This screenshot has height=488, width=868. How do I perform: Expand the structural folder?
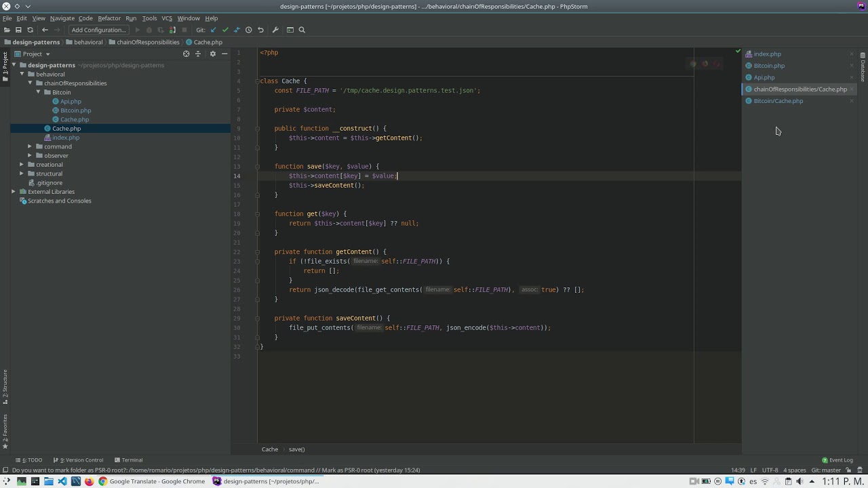pyautogui.click(x=22, y=174)
